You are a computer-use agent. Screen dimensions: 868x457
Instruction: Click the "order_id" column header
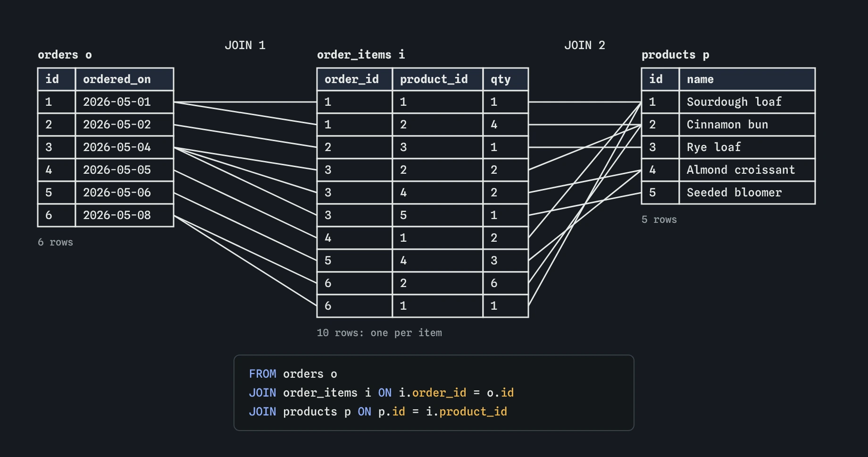[x=355, y=79]
